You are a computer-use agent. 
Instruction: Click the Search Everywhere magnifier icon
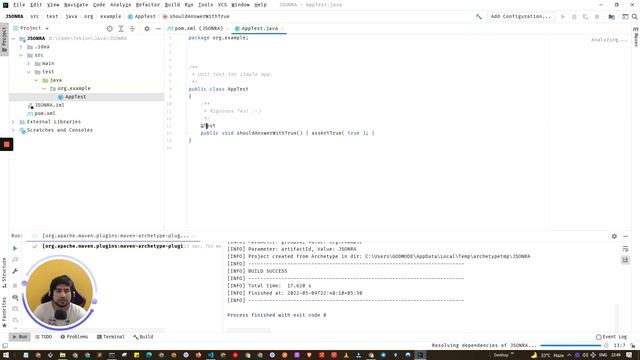(635, 17)
